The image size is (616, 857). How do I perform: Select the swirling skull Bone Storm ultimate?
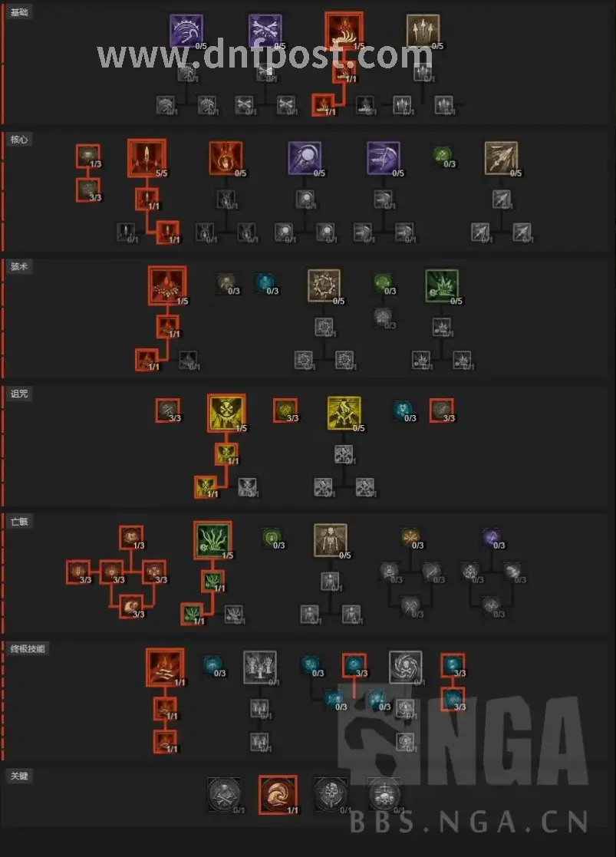click(405, 667)
